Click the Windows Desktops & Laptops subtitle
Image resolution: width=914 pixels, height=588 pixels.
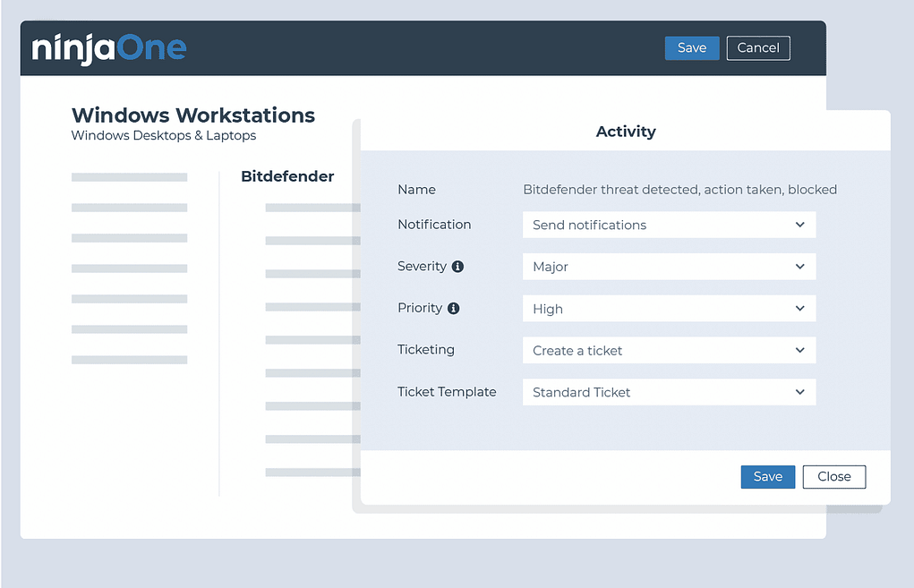164,136
